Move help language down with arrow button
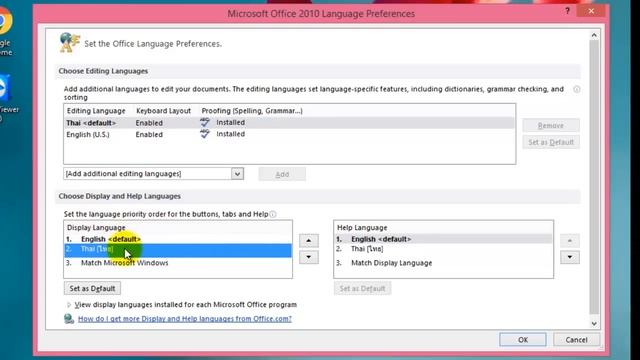The height and width of the screenshot is (360, 640). (x=570, y=257)
